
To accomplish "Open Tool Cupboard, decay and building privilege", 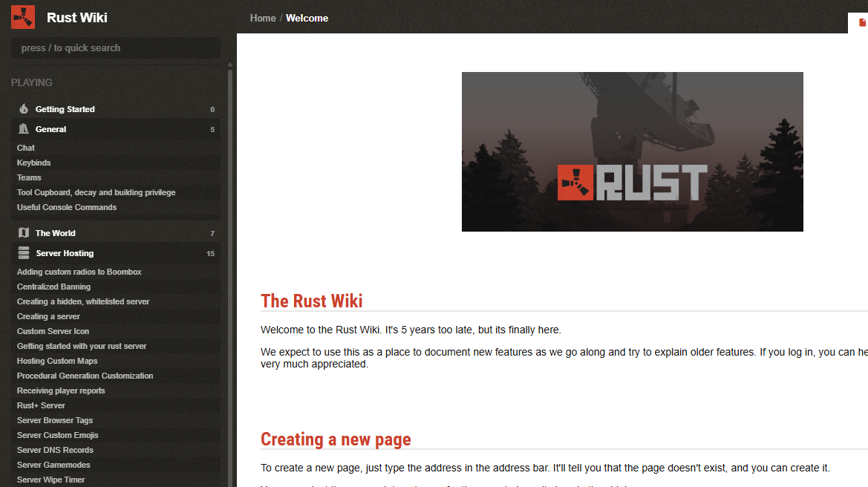I will pyautogui.click(x=96, y=192).
